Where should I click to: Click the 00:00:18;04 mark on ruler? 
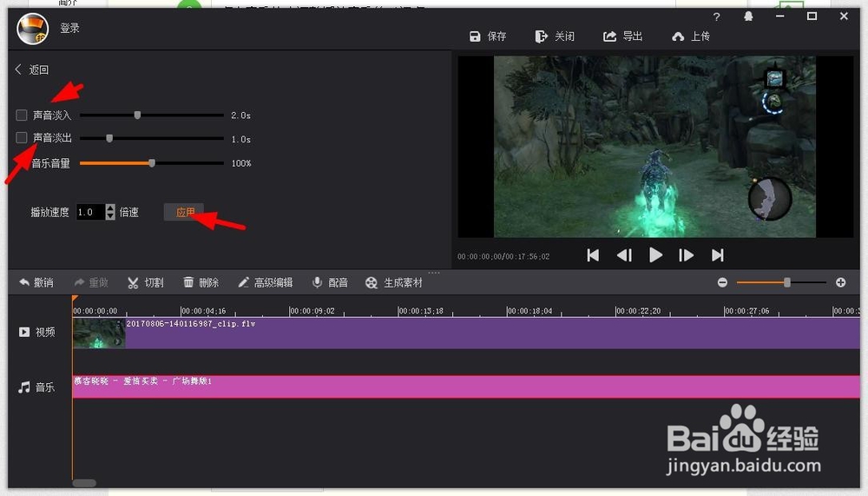pyautogui.click(x=529, y=311)
